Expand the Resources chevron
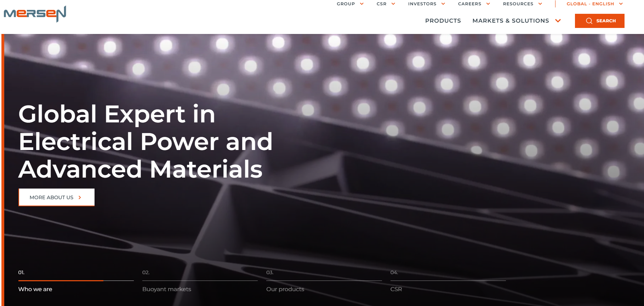 click(540, 4)
